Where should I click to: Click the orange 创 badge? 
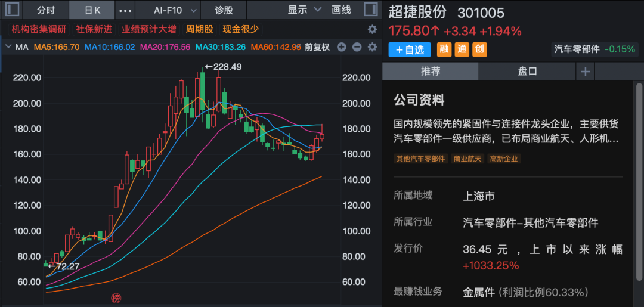pyautogui.click(x=479, y=50)
